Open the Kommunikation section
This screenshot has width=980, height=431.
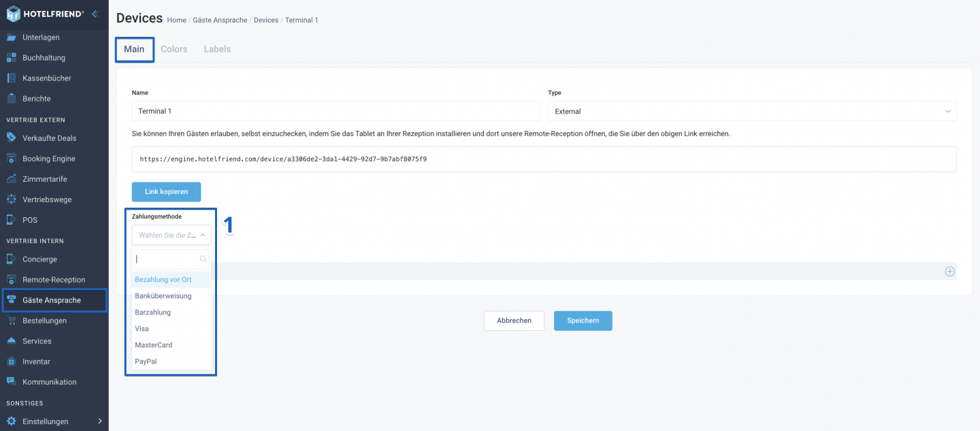pos(49,381)
